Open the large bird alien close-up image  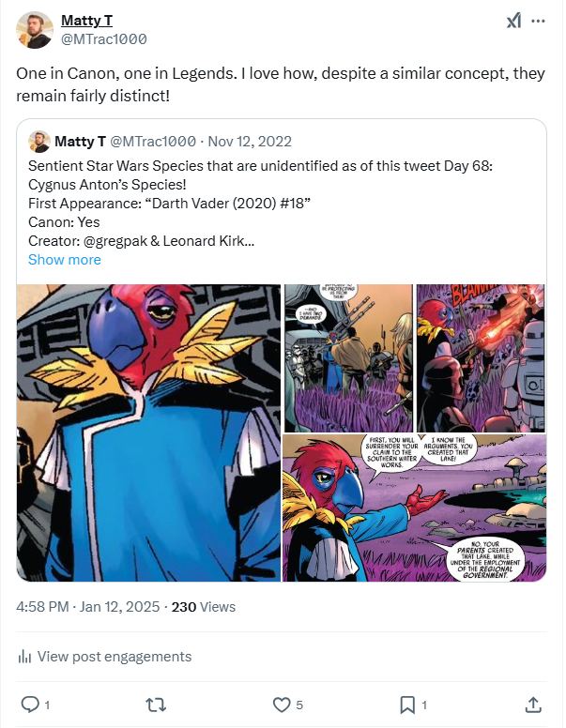[150, 432]
